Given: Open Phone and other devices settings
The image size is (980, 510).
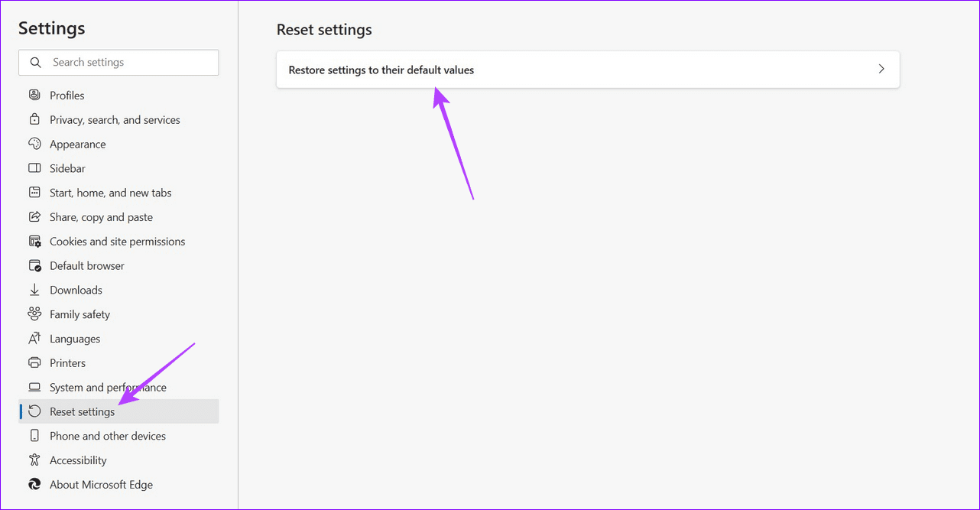Looking at the screenshot, I should (x=107, y=435).
